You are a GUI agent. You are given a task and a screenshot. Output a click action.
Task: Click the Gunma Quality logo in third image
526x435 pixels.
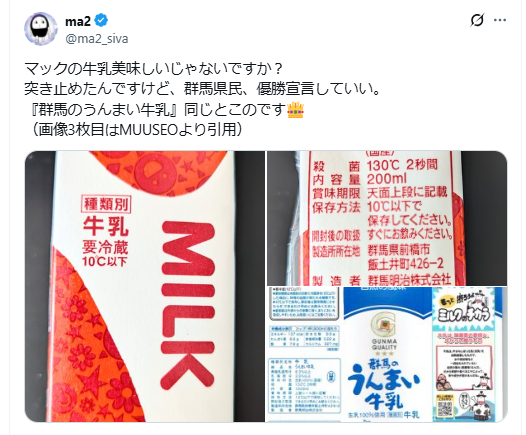click(x=384, y=333)
